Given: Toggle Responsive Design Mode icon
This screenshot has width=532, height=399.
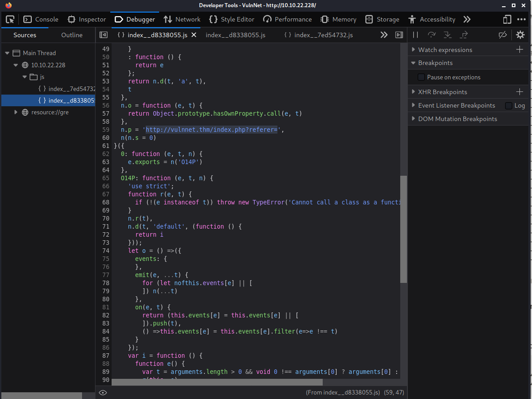Looking at the screenshot, I should (507, 19).
